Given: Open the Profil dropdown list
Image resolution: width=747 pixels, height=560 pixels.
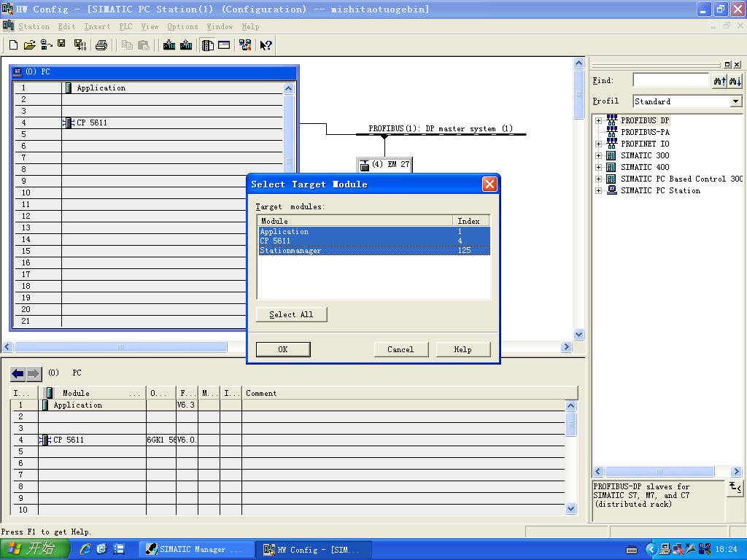Looking at the screenshot, I should click(735, 101).
